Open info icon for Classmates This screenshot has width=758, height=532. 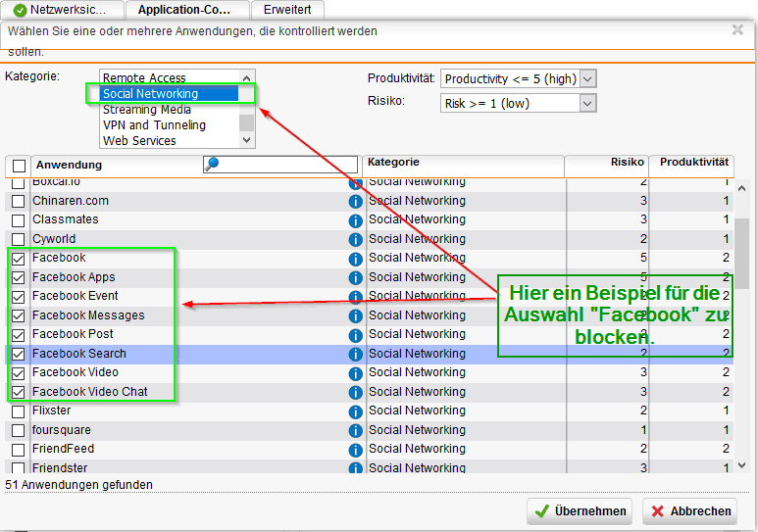pos(355,220)
